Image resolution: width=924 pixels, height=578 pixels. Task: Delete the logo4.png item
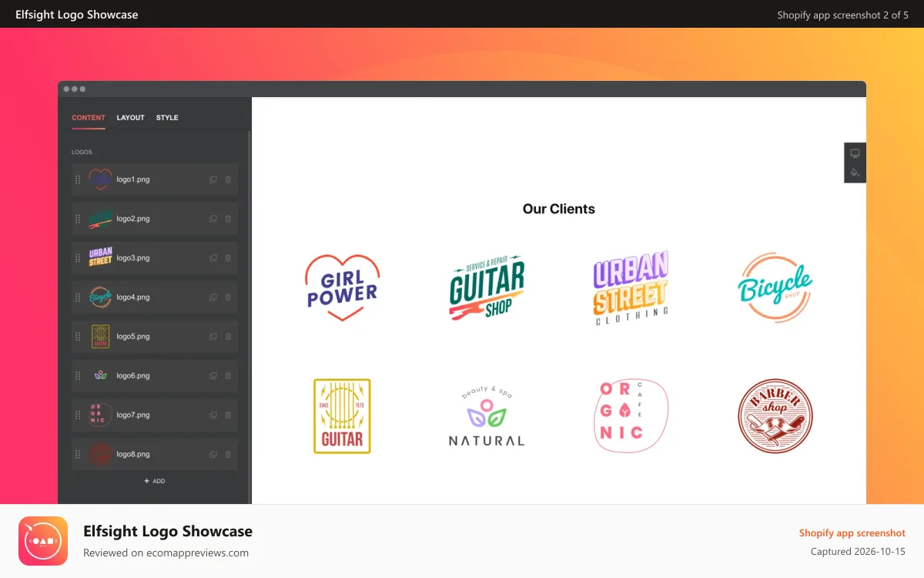[228, 297]
